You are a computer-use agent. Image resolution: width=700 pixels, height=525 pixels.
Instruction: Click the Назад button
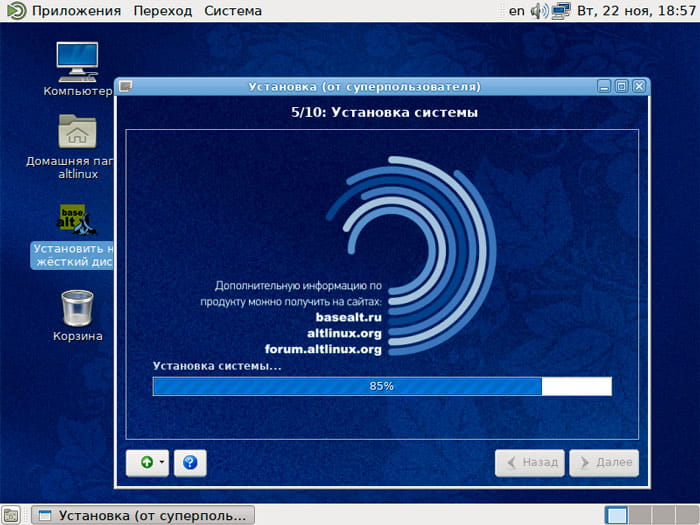tap(530, 463)
